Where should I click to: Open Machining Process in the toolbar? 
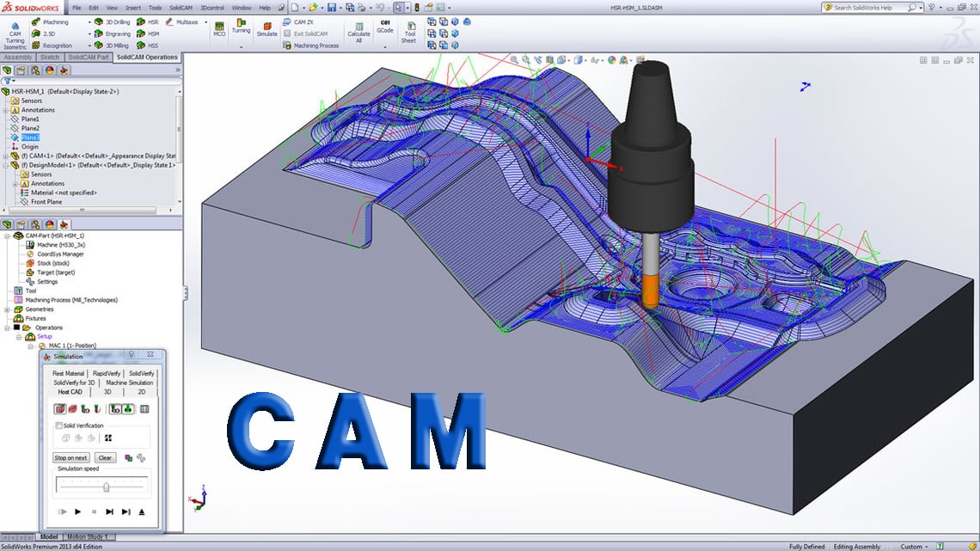coord(310,46)
